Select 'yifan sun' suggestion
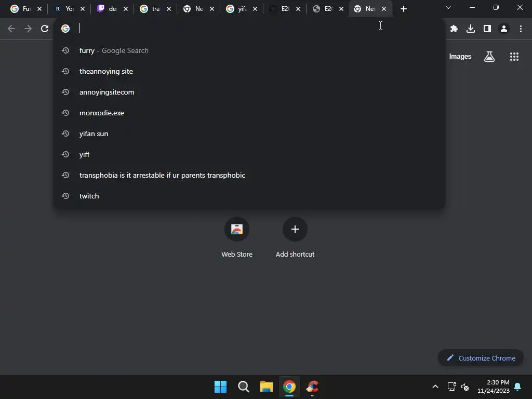This screenshot has height=399, width=532. (x=249, y=134)
